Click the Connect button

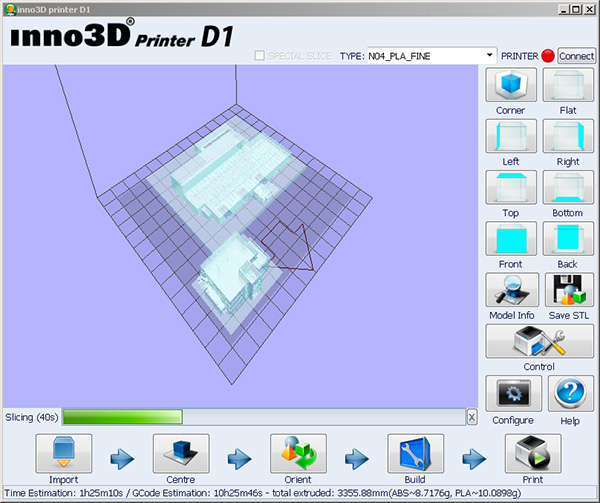coord(576,56)
